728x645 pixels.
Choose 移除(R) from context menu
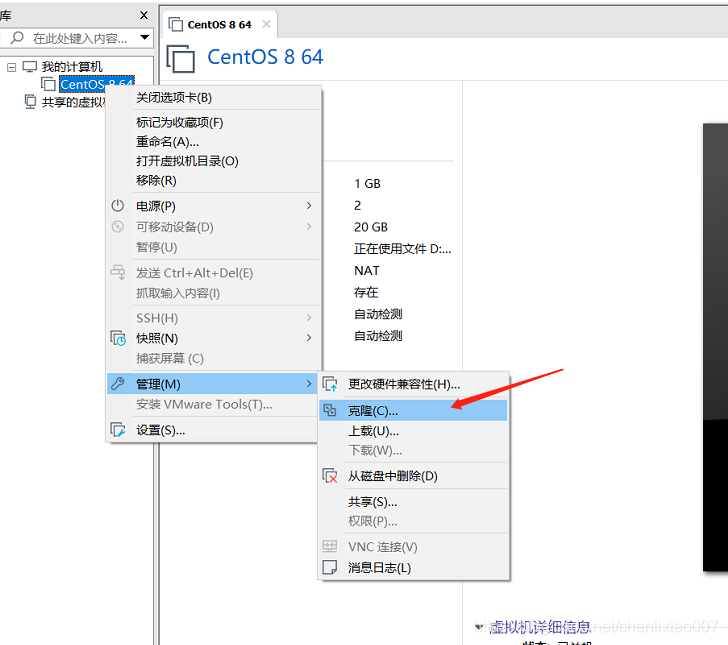click(213, 181)
